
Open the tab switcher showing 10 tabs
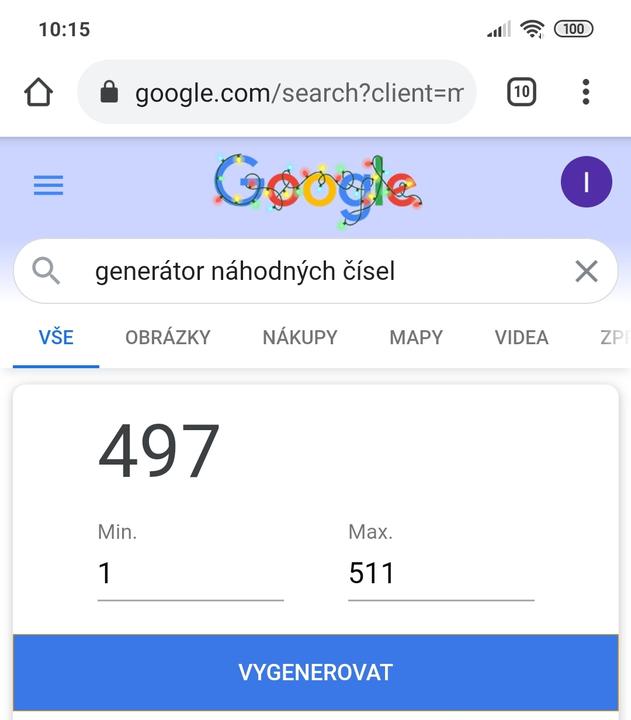(x=521, y=93)
